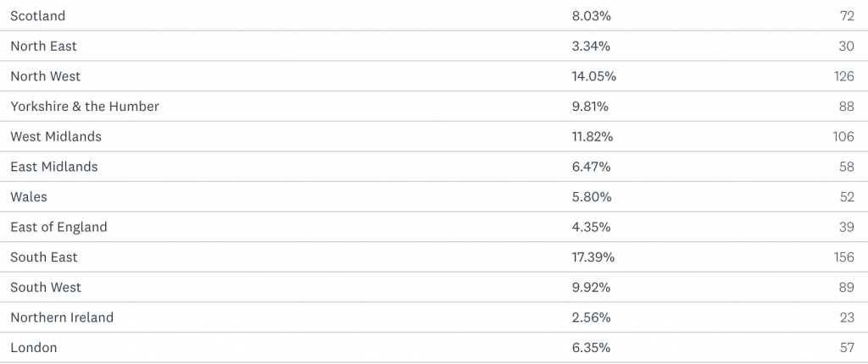
Task: Click the West Midlands row label
Action: pyautogui.click(x=56, y=136)
